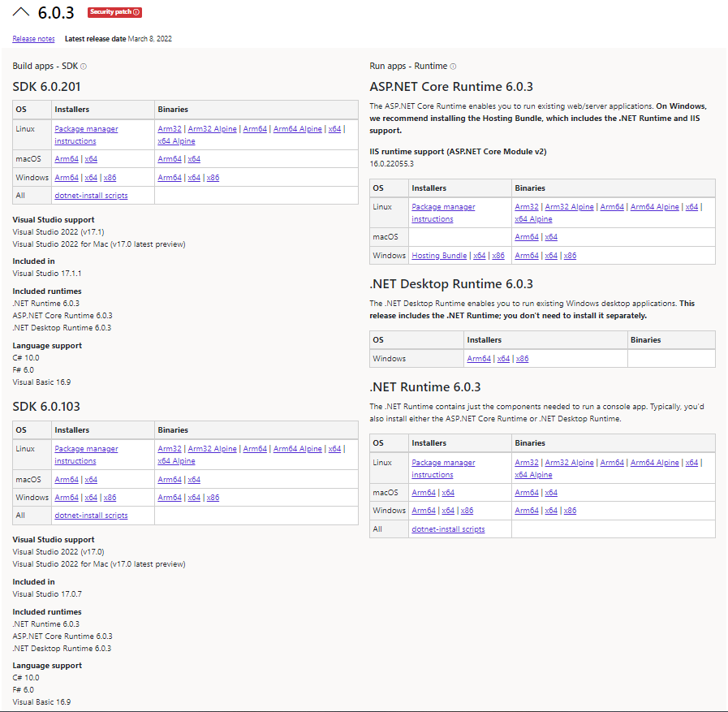This screenshot has height=712, width=728.
Task: Download SDK 6.0.201 Linux Arm32 Alpine binary
Action: coord(212,129)
